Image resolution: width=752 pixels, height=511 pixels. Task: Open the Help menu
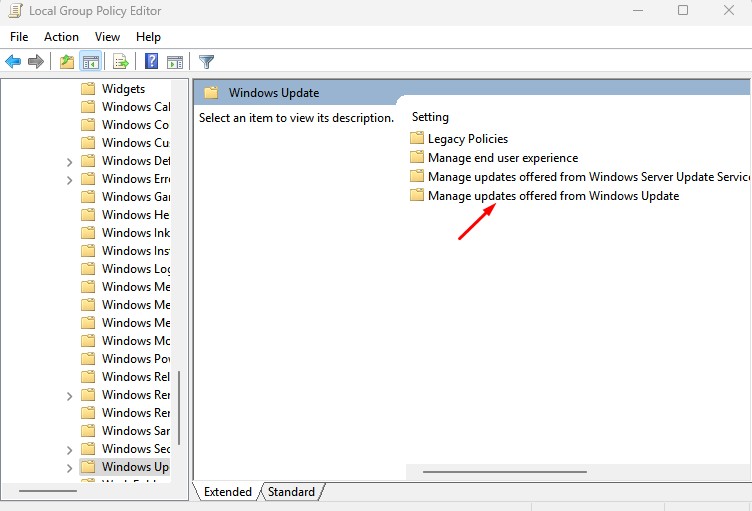148,37
